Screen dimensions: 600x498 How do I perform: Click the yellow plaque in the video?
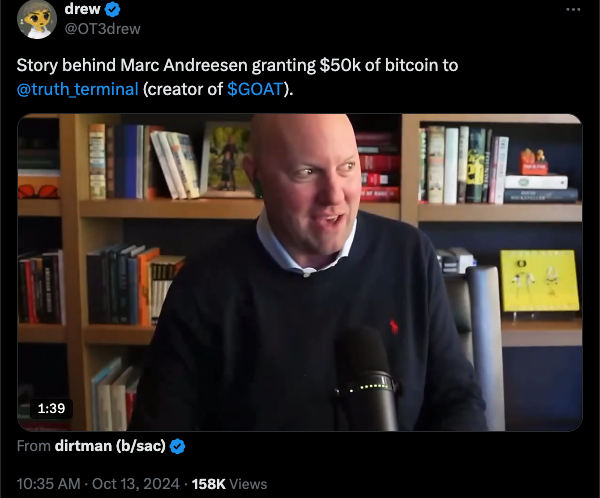(540, 281)
